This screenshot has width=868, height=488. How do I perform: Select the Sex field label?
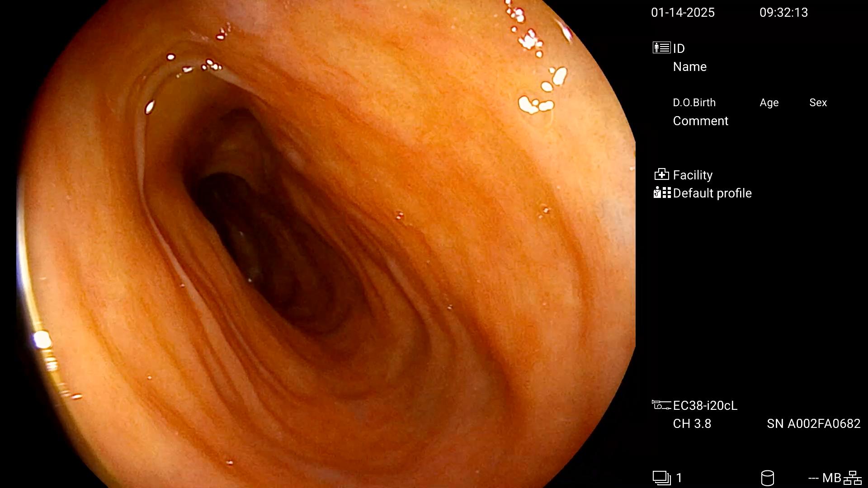(x=818, y=103)
